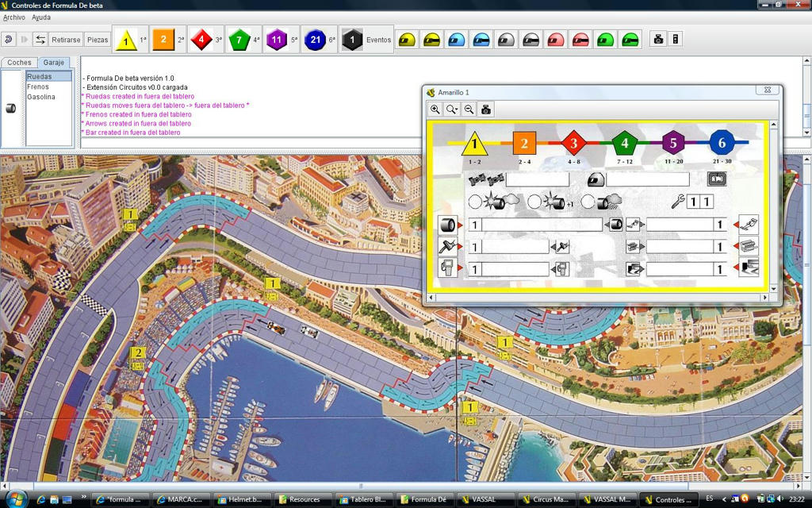
Task: Open first yellow helmet player sheet
Action: click(x=407, y=40)
